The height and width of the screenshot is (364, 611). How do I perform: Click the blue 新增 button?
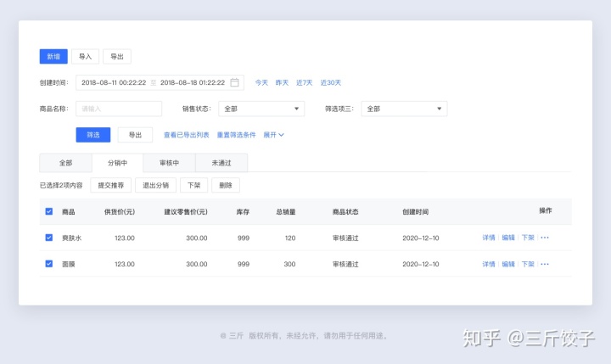pos(53,57)
